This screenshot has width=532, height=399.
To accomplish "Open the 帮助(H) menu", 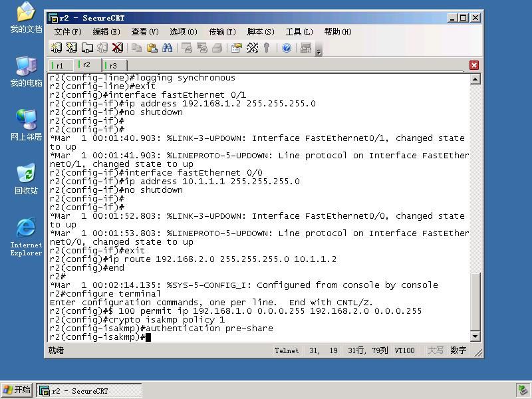I will [338, 32].
